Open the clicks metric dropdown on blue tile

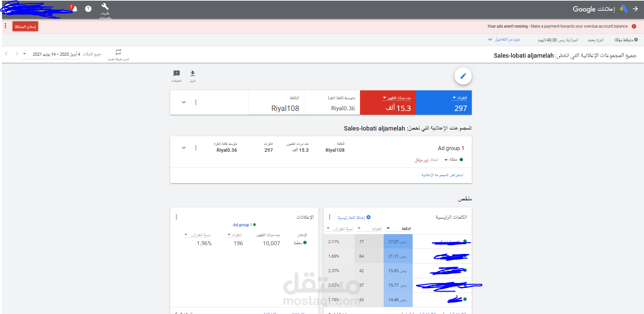pos(454,98)
